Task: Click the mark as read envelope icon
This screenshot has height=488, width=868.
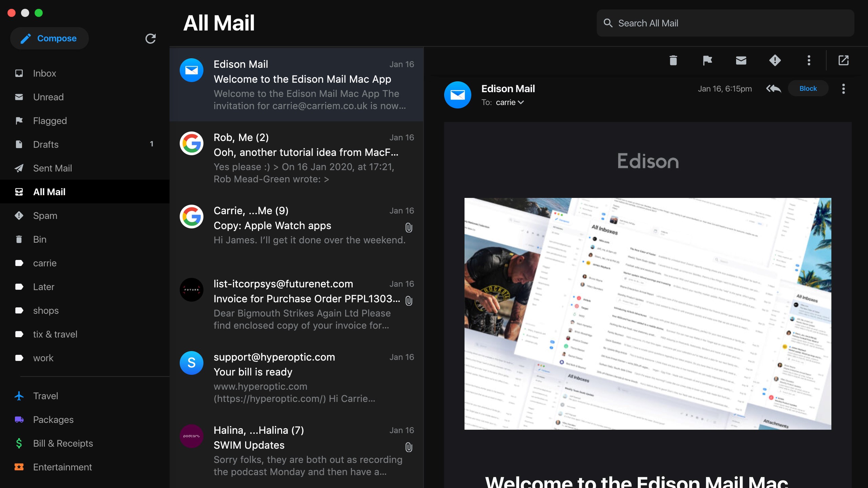Action: 741,60
